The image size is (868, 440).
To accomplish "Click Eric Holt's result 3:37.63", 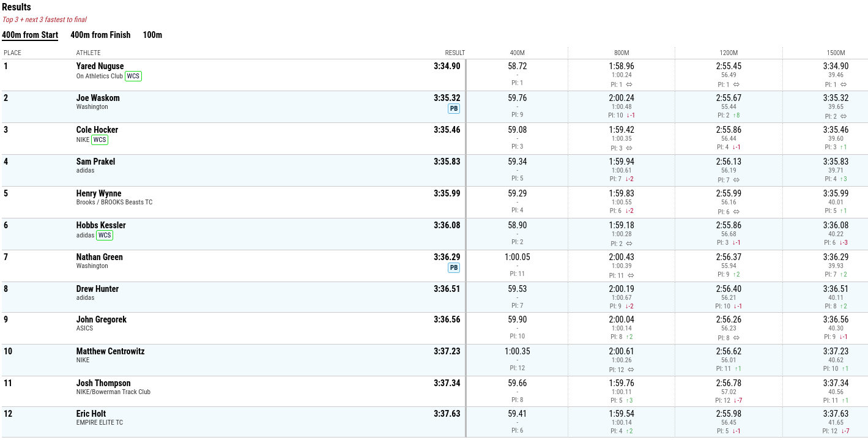I will click(447, 414).
